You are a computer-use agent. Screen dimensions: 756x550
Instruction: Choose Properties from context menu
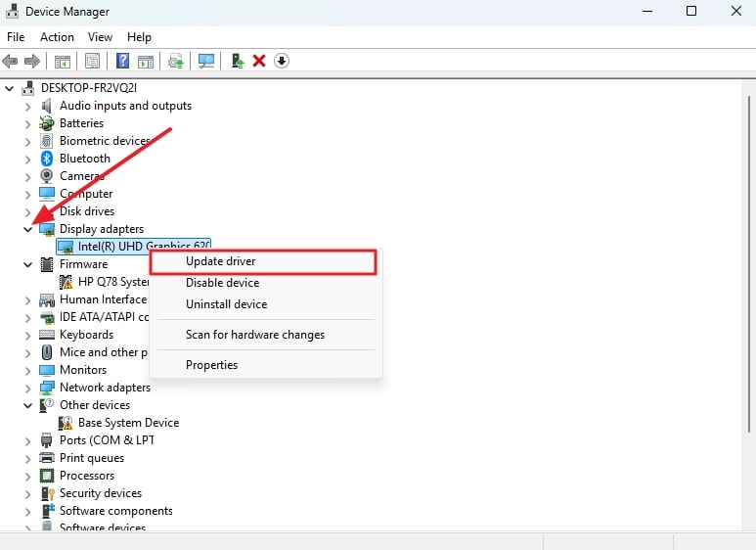266,365
